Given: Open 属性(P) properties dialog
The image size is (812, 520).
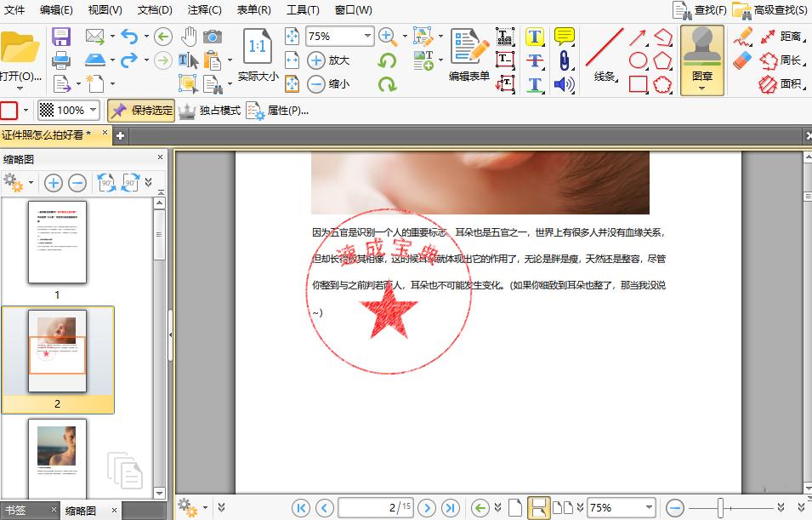Looking at the screenshot, I should pyautogui.click(x=291, y=111).
